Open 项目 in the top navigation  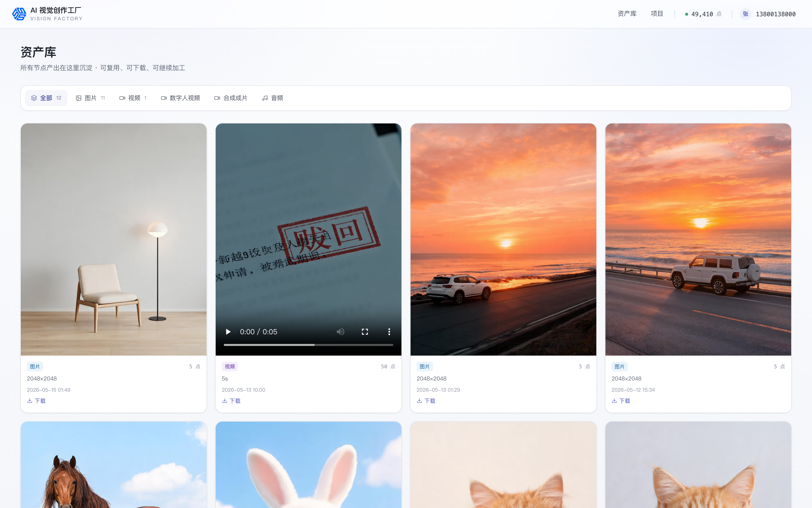point(657,14)
